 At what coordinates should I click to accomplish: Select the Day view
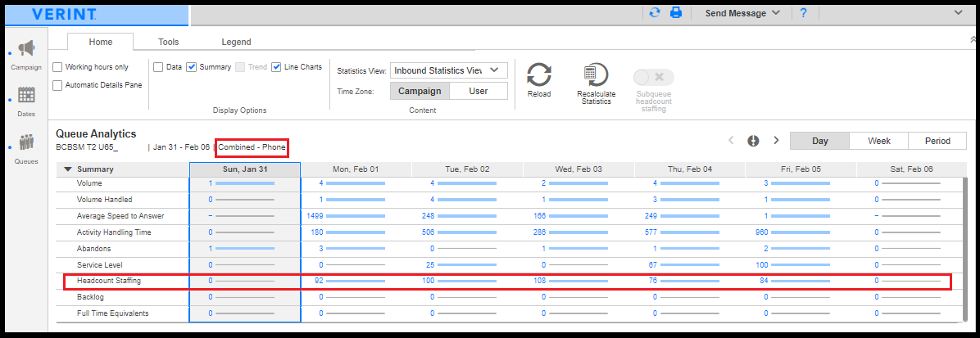point(820,142)
